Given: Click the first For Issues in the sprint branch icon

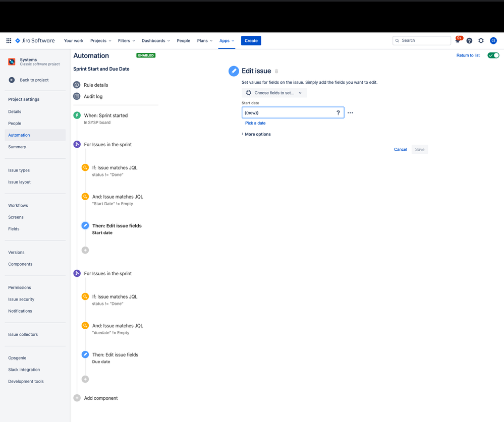Looking at the screenshot, I should click(77, 145).
